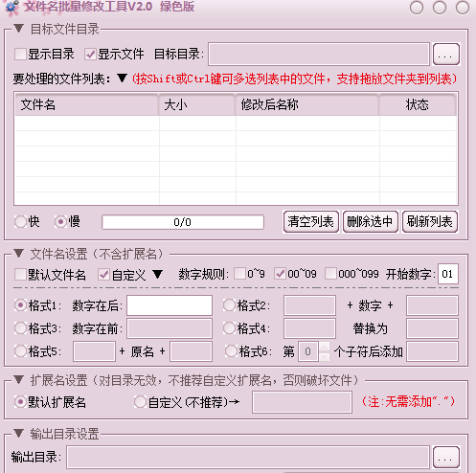The width and height of the screenshot is (476, 473).
Task: Sort by the 文件名 column header
Action: [x=87, y=104]
